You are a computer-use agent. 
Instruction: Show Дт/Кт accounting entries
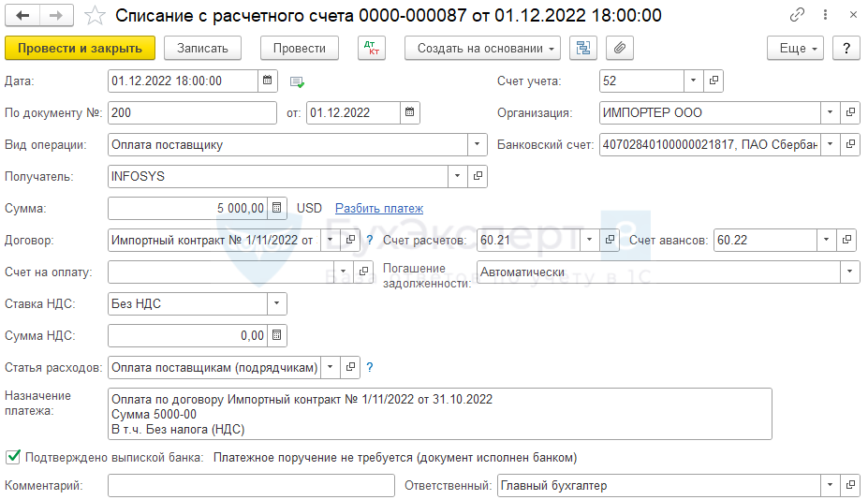pyautogui.click(x=372, y=49)
